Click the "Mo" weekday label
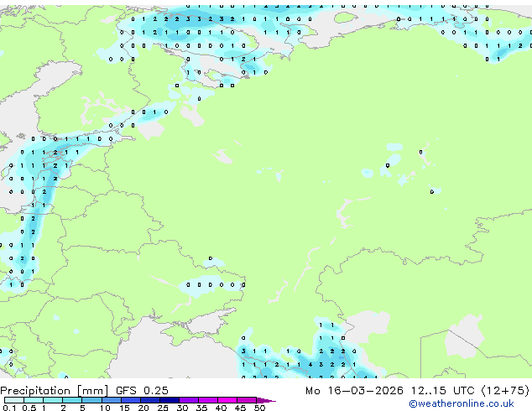This screenshot has width=532, height=411. pyautogui.click(x=312, y=391)
